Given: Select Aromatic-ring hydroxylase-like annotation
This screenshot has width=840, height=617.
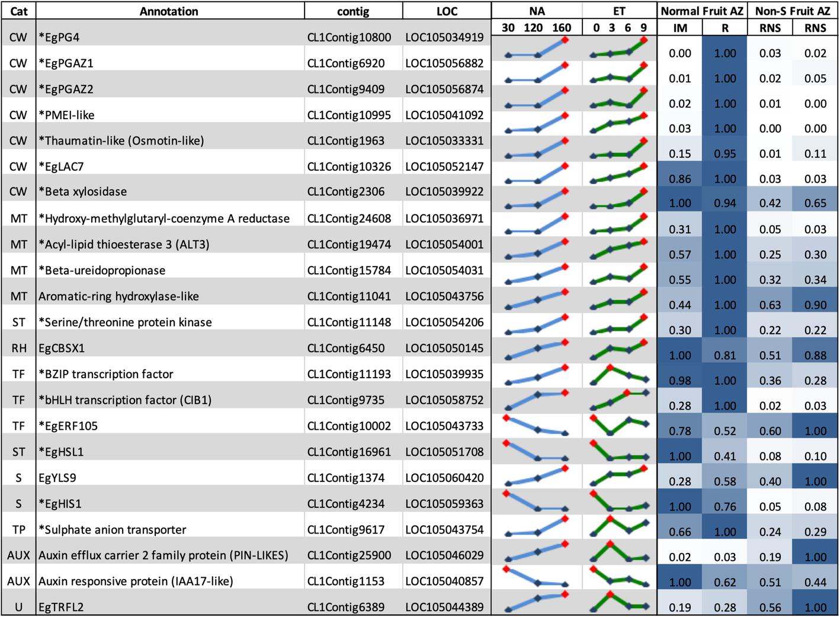Looking at the screenshot, I should tap(118, 296).
